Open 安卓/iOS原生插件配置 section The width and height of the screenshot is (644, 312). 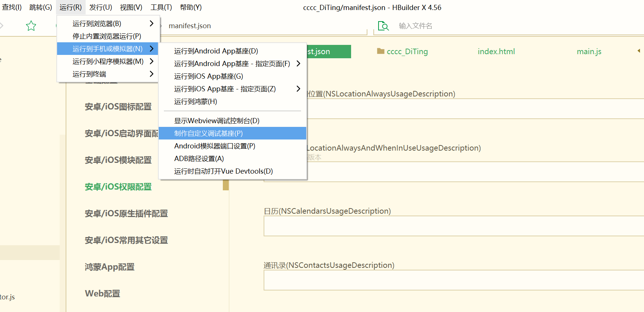(126, 213)
